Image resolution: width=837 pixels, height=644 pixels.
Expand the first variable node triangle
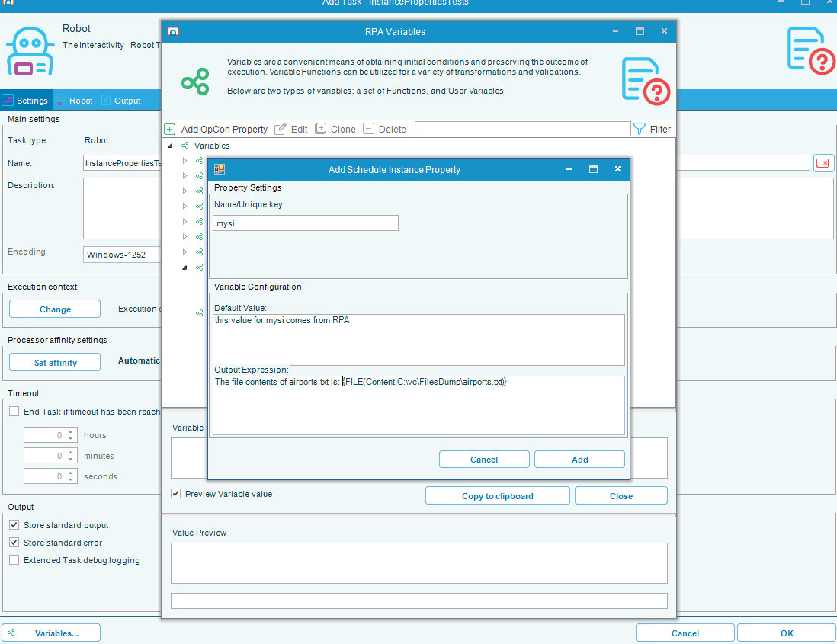(184, 160)
